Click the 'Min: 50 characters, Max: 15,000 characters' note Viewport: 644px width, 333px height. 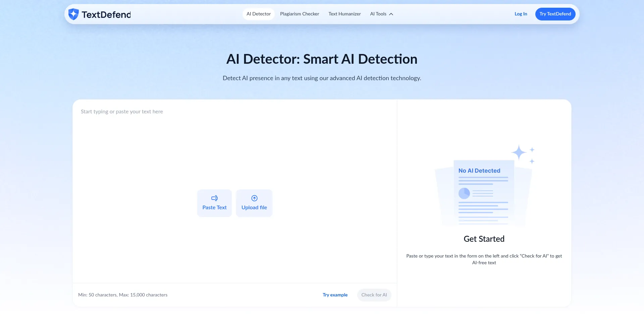coord(123,295)
